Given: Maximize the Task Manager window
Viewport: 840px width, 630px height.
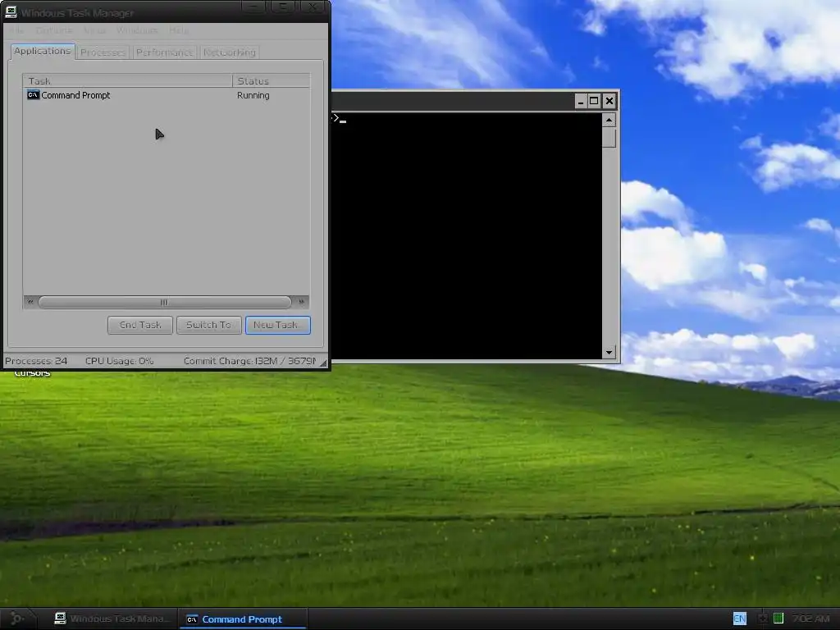Looking at the screenshot, I should pos(282,7).
